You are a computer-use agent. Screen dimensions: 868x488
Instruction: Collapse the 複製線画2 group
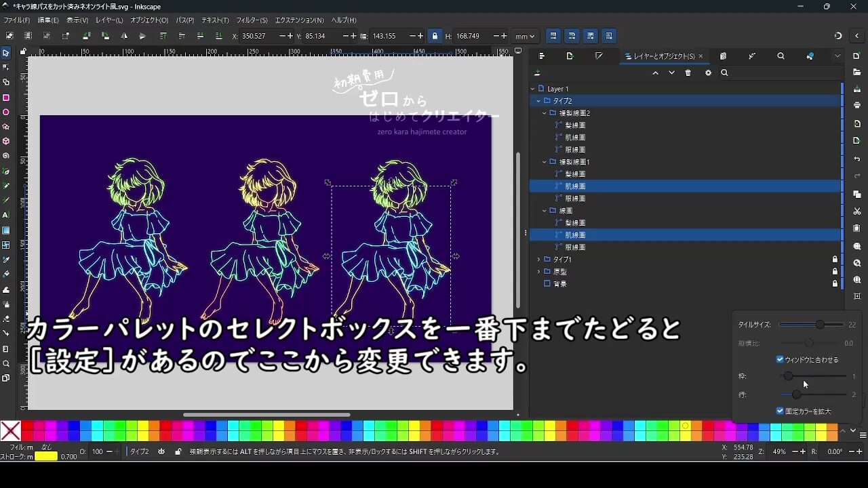click(545, 113)
